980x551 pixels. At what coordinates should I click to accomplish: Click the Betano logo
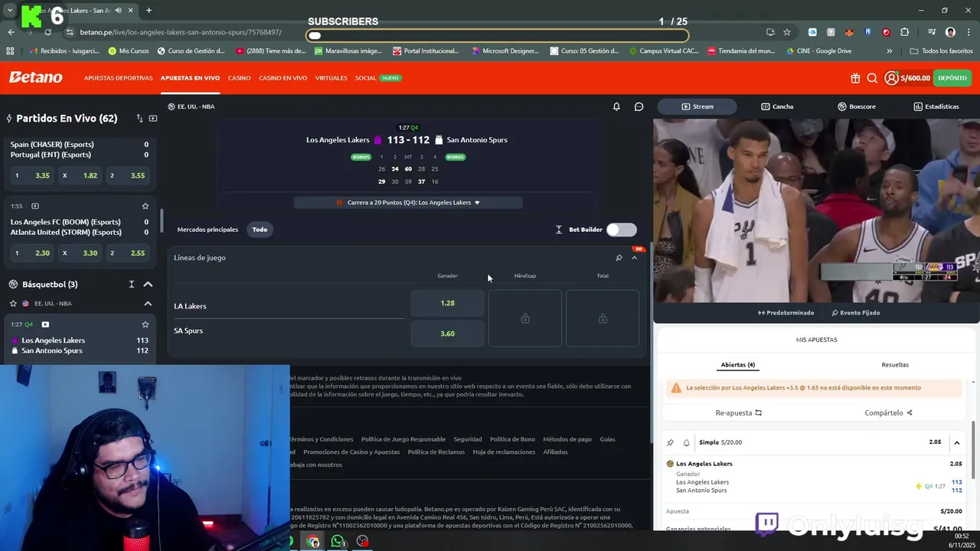point(35,77)
